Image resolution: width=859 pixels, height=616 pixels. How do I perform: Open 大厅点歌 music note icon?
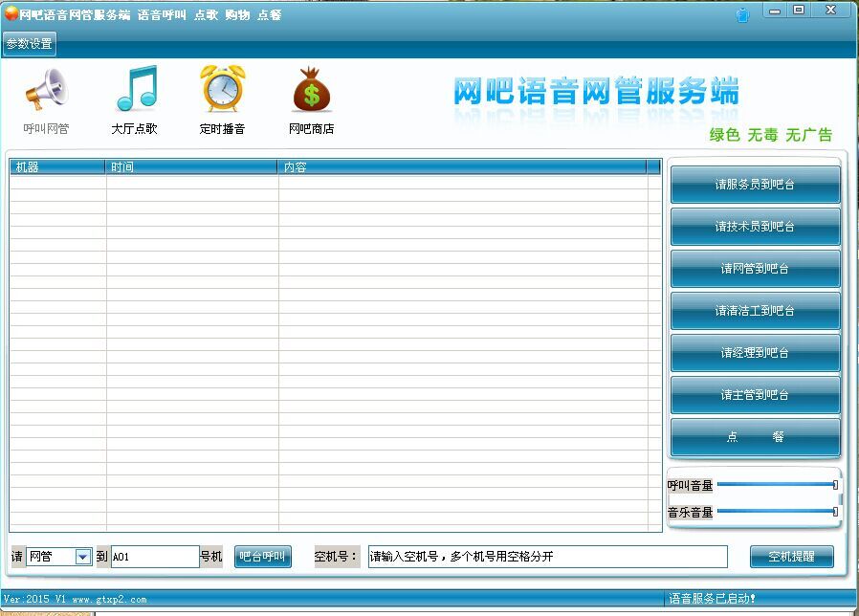point(135,90)
